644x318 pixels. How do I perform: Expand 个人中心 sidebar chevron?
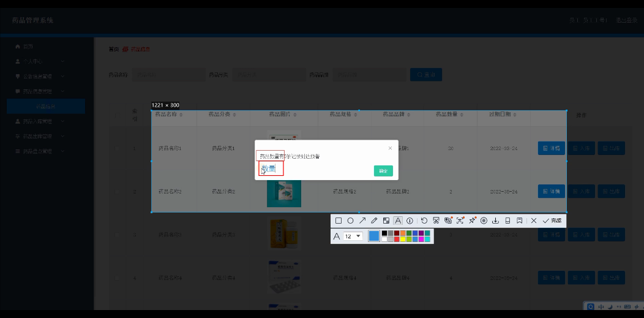point(62,61)
